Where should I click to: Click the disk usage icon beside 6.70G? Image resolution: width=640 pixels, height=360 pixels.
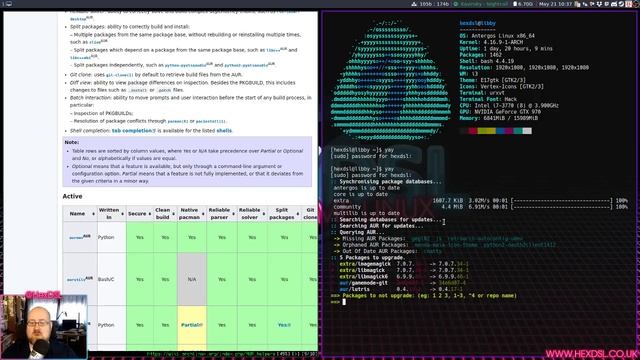click(x=515, y=4)
